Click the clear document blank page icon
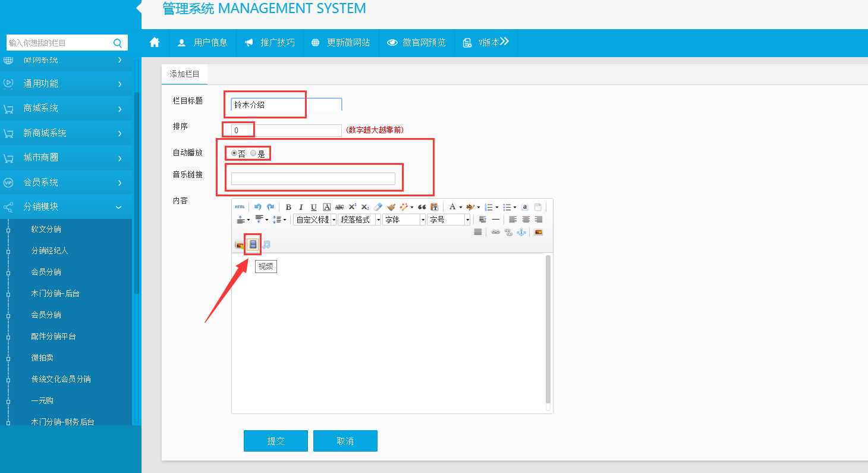Screen dimensions: 868x473 537,207
